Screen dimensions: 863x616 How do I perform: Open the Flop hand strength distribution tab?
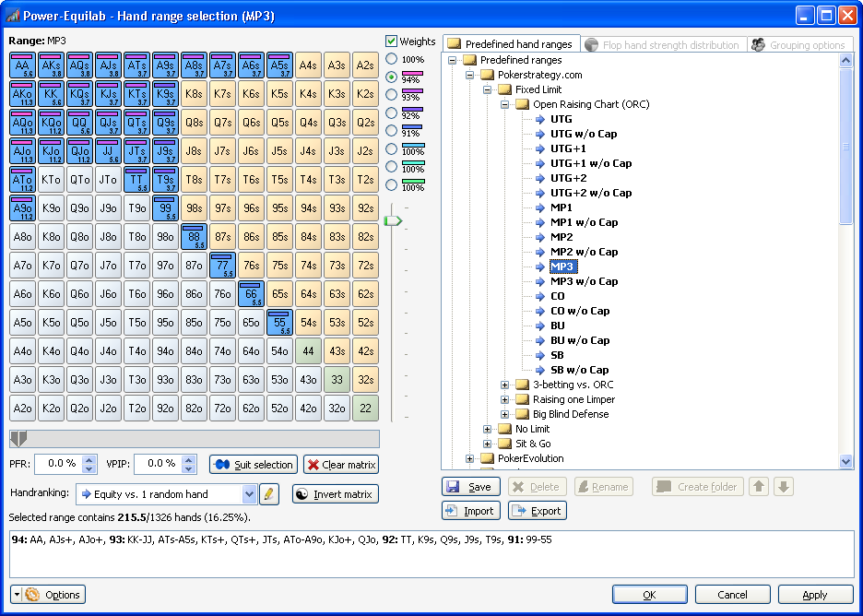click(x=663, y=44)
